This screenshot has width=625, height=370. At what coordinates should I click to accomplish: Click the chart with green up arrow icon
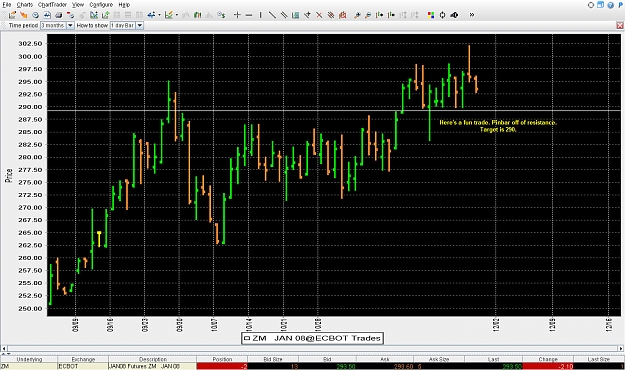click(x=106, y=15)
